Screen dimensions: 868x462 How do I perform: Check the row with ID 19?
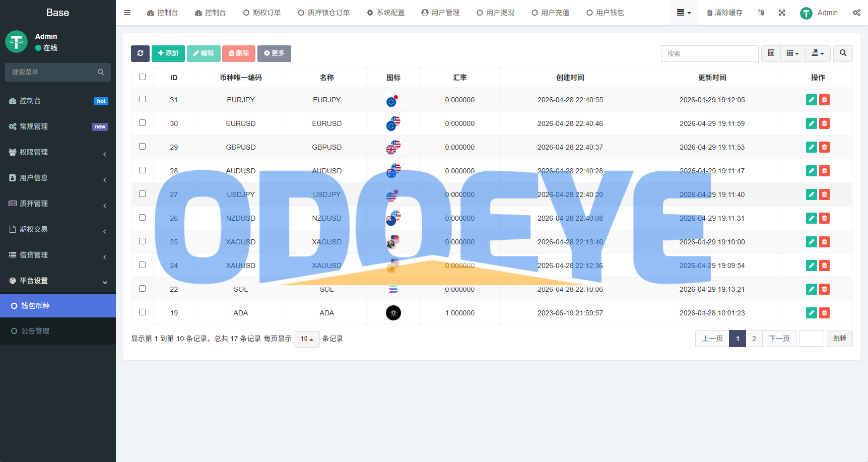tap(142, 312)
